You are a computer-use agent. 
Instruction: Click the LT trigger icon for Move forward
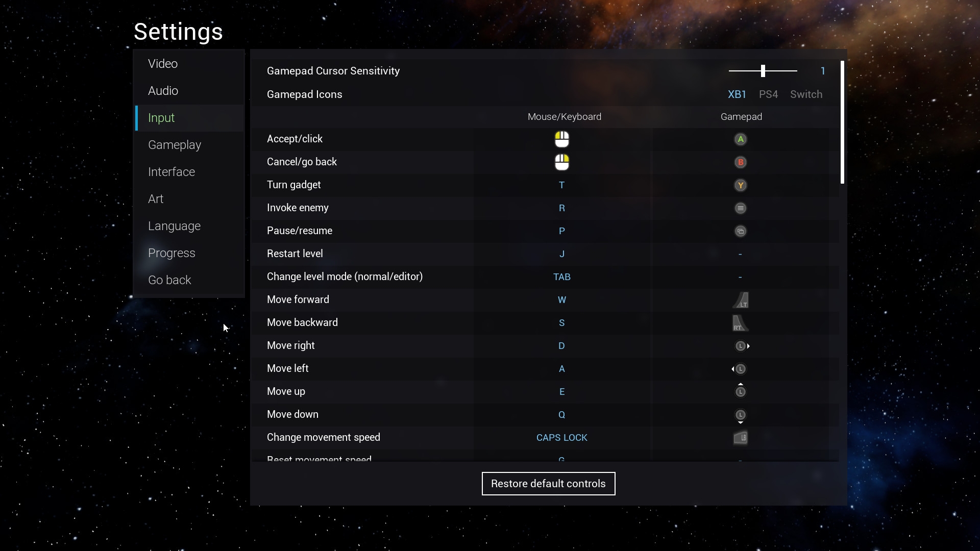tap(741, 300)
